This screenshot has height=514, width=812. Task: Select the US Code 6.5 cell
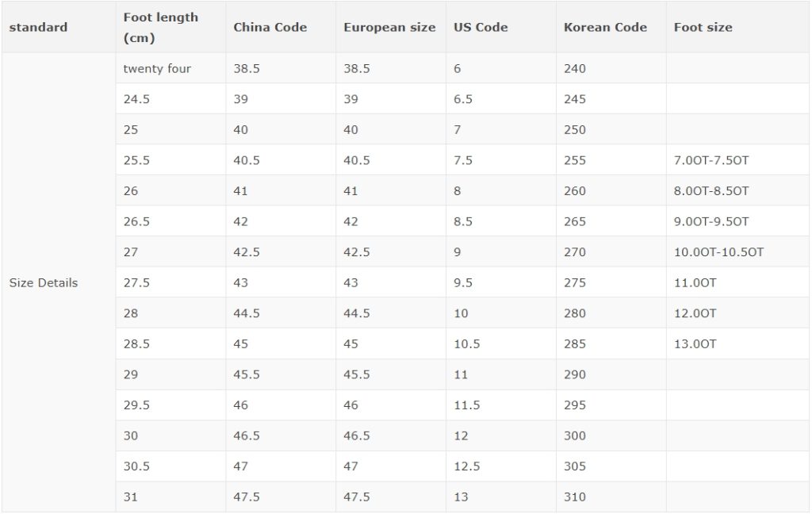click(x=501, y=99)
